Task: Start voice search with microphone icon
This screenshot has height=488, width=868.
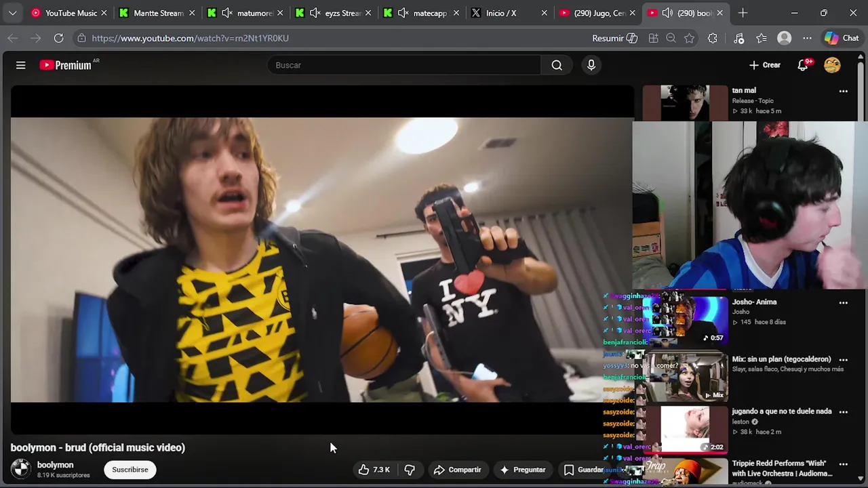Action: pos(591,65)
